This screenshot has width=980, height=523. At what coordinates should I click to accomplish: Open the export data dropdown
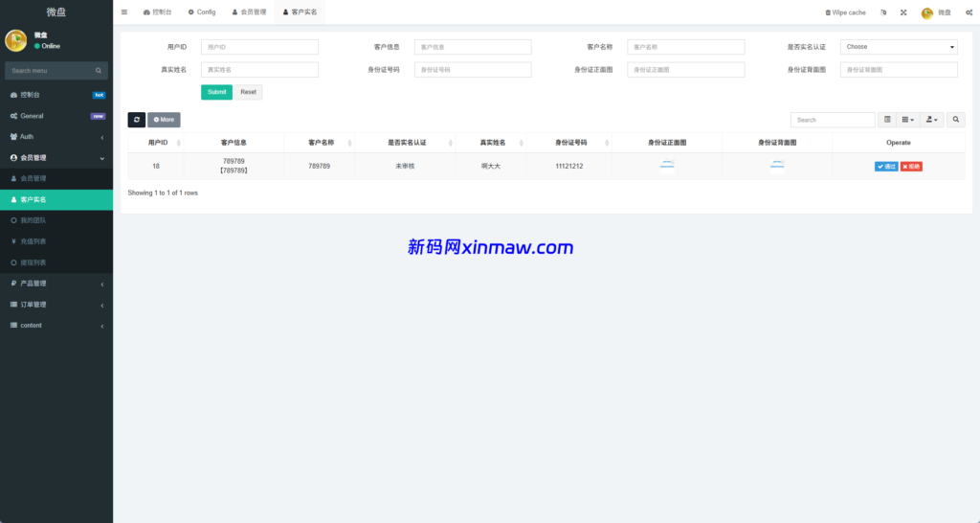931,120
